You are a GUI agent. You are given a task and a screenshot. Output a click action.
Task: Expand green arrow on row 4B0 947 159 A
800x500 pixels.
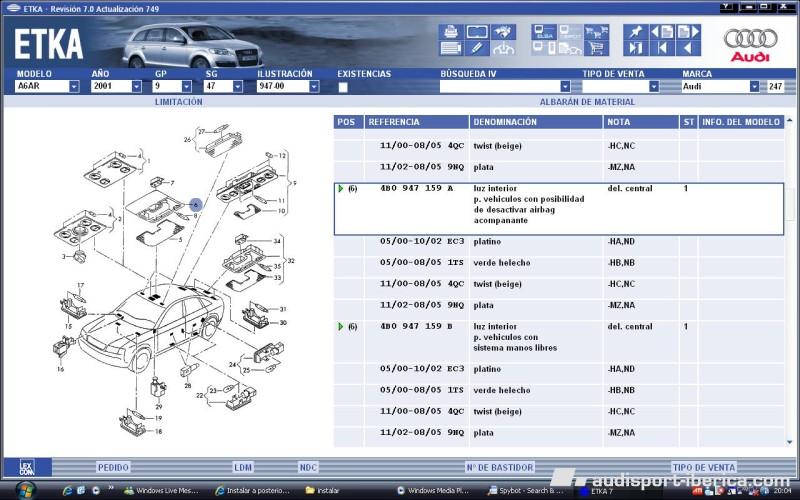341,188
